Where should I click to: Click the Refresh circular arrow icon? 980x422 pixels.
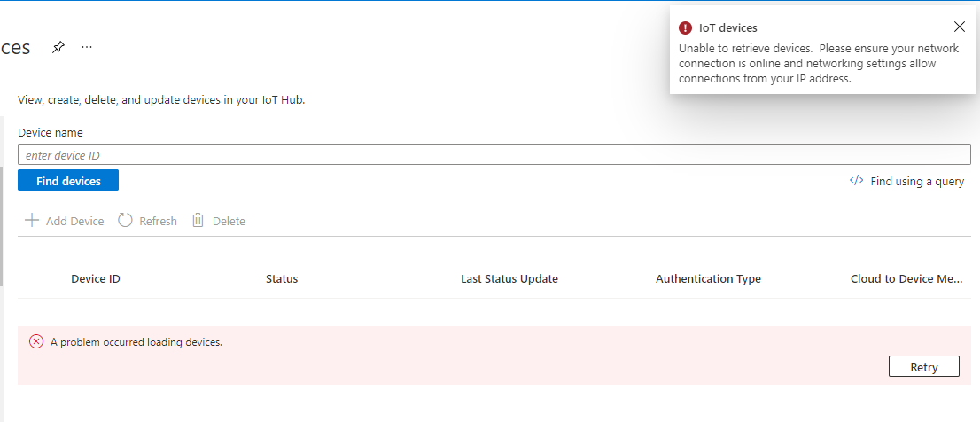coord(125,220)
